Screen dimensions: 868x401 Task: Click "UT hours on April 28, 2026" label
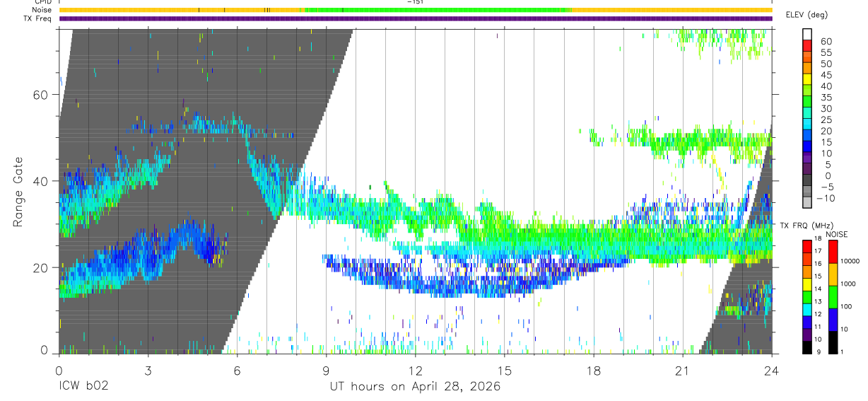pyautogui.click(x=415, y=387)
